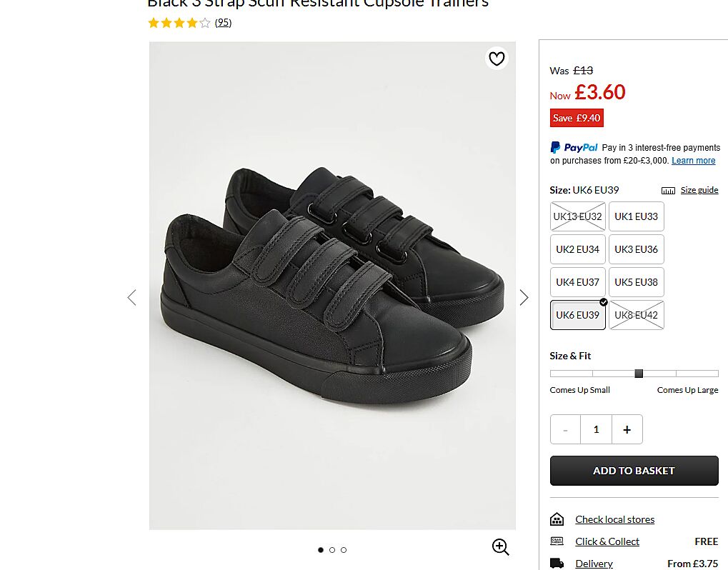Go to next product image arrow
Screen dimensions: 728x570
coord(524,297)
